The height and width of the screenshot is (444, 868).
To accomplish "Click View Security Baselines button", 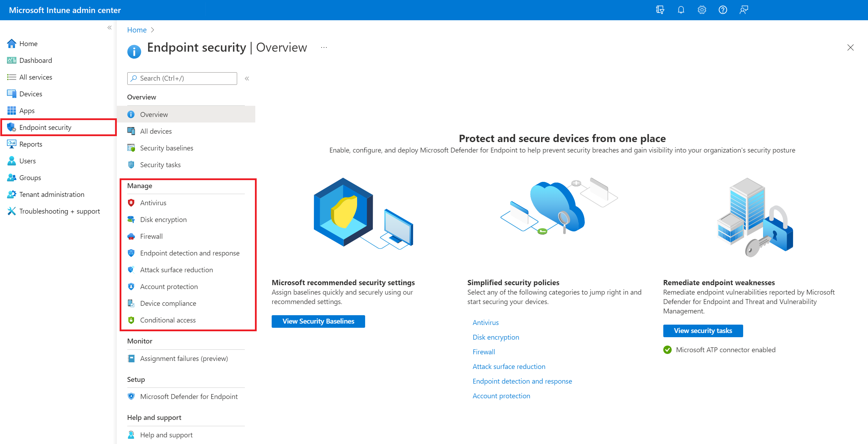I will pos(318,320).
